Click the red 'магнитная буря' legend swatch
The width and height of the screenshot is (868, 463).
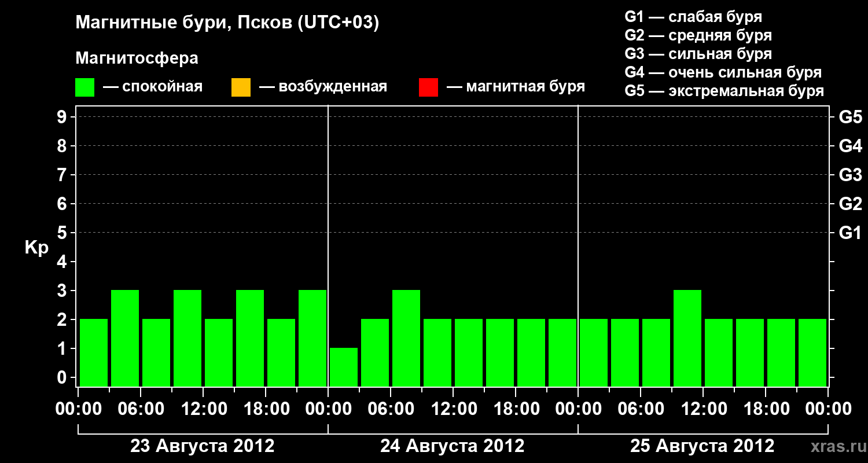[x=428, y=87]
